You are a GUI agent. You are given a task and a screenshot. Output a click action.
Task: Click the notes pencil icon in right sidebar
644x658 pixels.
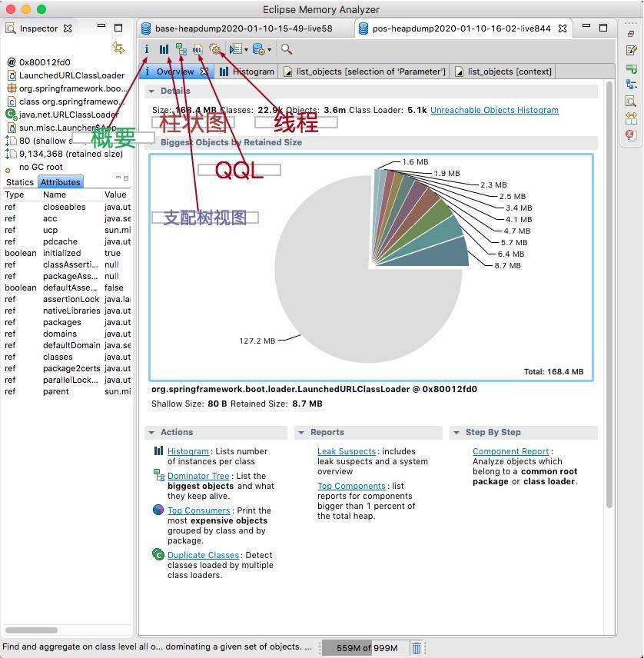(x=631, y=50)
